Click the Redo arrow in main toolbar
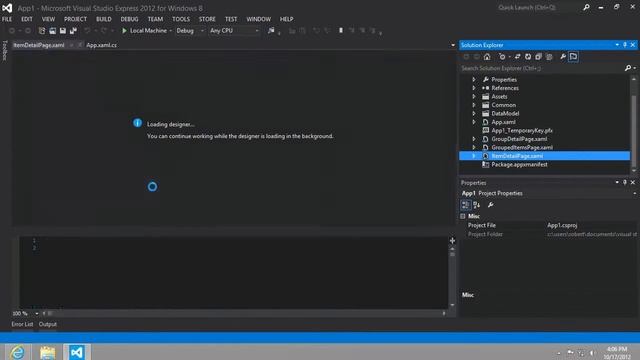Screen dimensions: 640x360 [104, 31]
